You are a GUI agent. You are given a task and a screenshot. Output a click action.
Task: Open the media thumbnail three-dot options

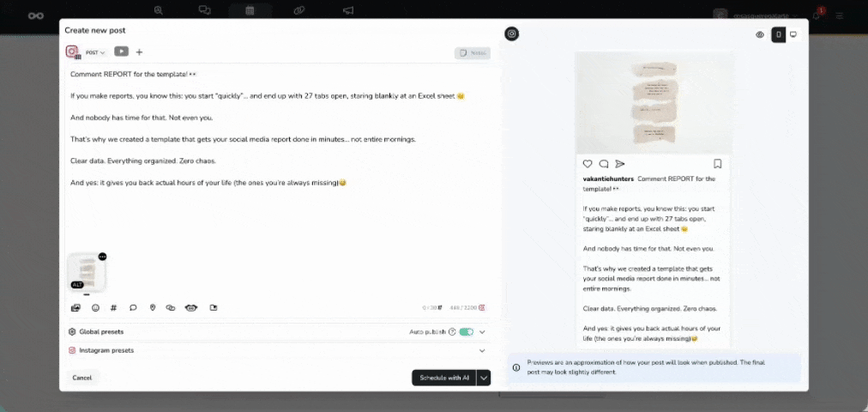click(102, 257)
